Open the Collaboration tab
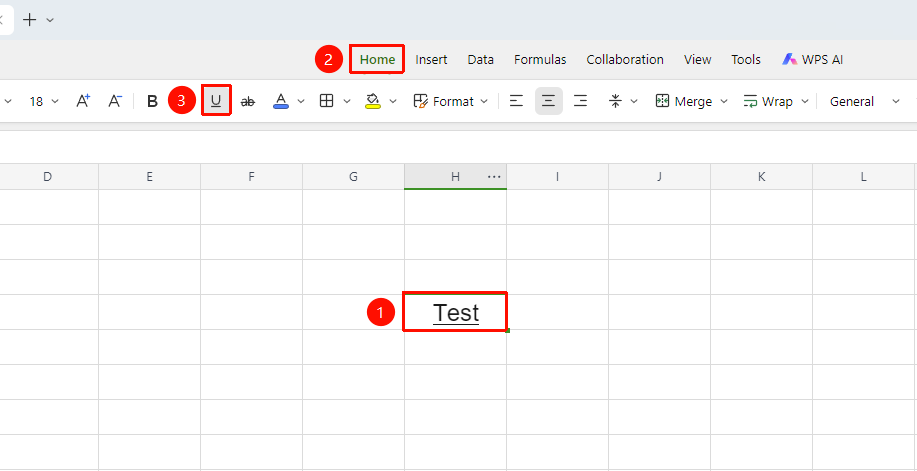This screenshot has width=917, height=471. point(625,60)
